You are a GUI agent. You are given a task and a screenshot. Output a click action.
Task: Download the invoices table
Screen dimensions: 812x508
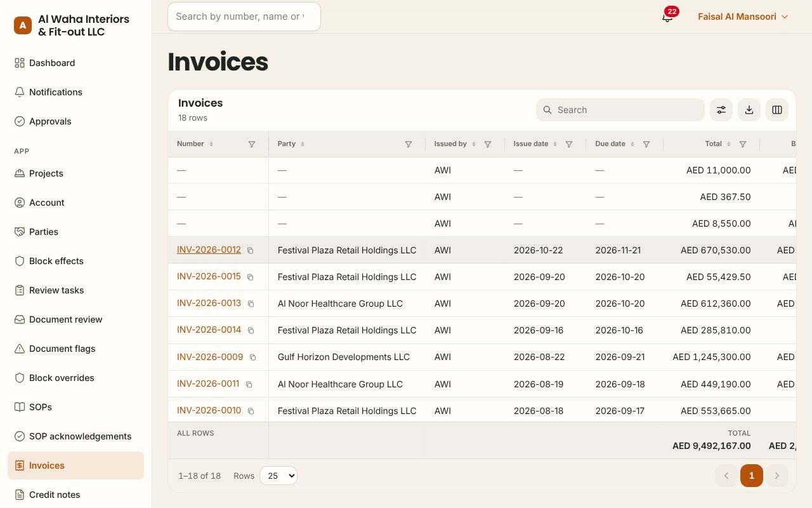tap(749, 110)
